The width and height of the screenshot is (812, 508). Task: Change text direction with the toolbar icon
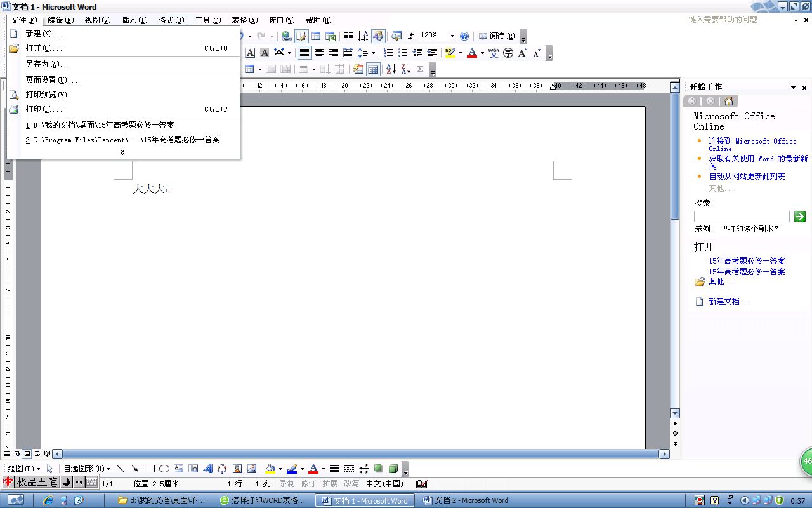tap(363, 36)
